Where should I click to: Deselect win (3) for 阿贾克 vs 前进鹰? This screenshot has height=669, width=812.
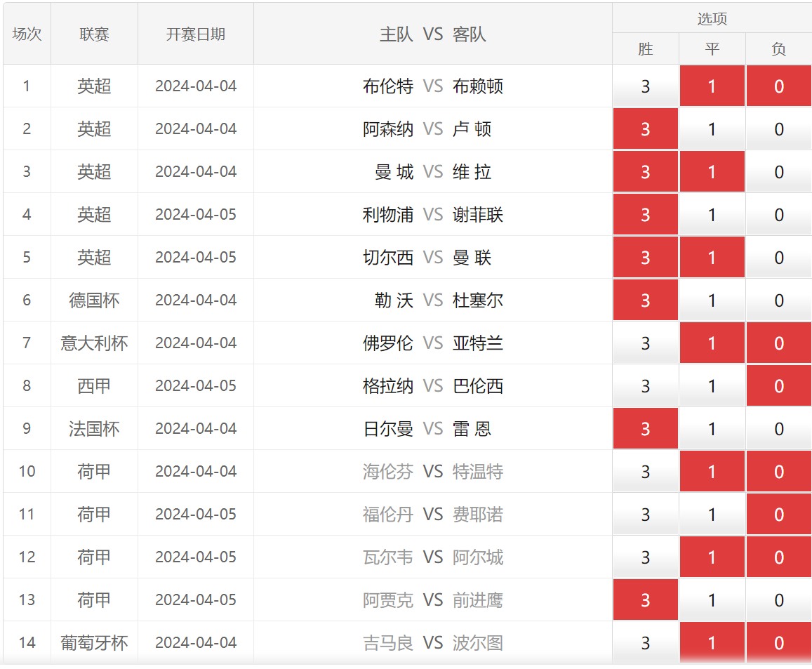[645, 600]
